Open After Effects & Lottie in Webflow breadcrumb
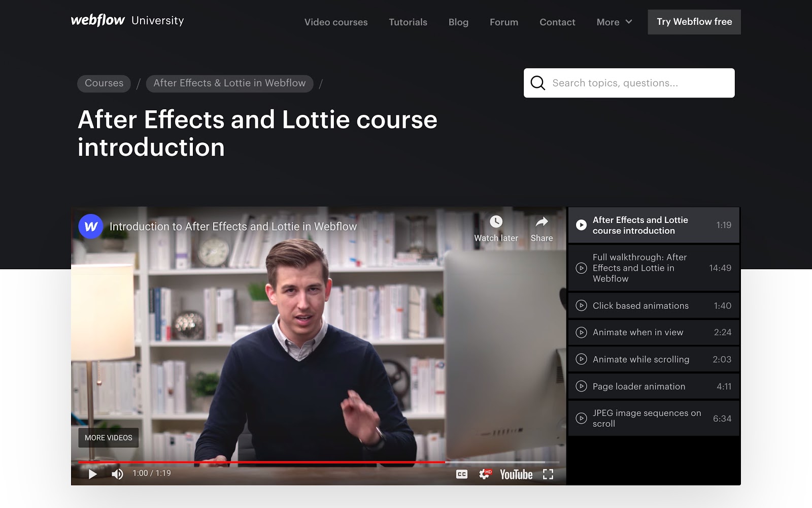 click(229, 83)
